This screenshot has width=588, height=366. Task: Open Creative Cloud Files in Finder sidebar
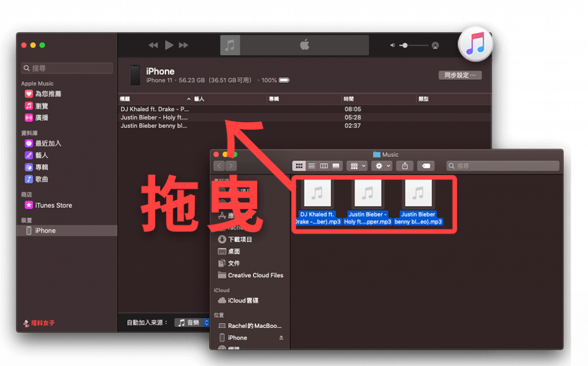pos(250,275)
